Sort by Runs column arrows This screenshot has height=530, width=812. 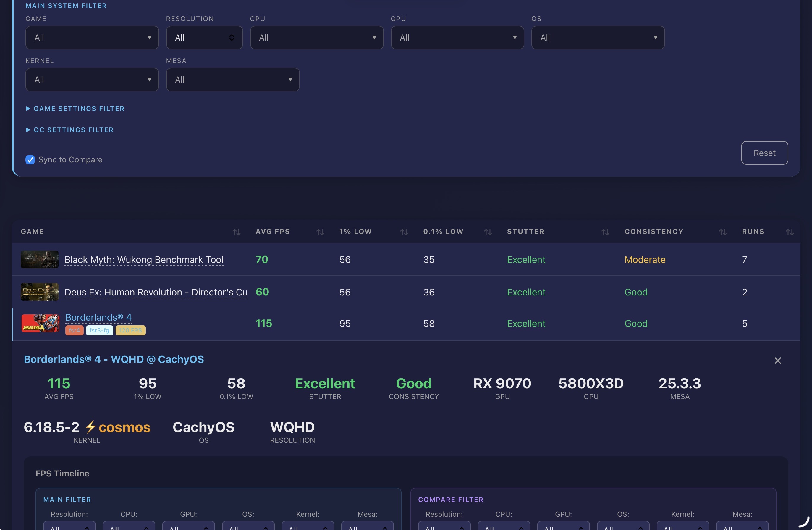[x=790, y=232]
